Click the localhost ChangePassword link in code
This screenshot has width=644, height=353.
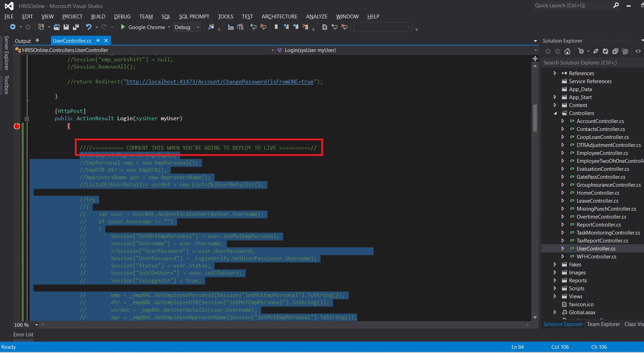tap(218, 81)
